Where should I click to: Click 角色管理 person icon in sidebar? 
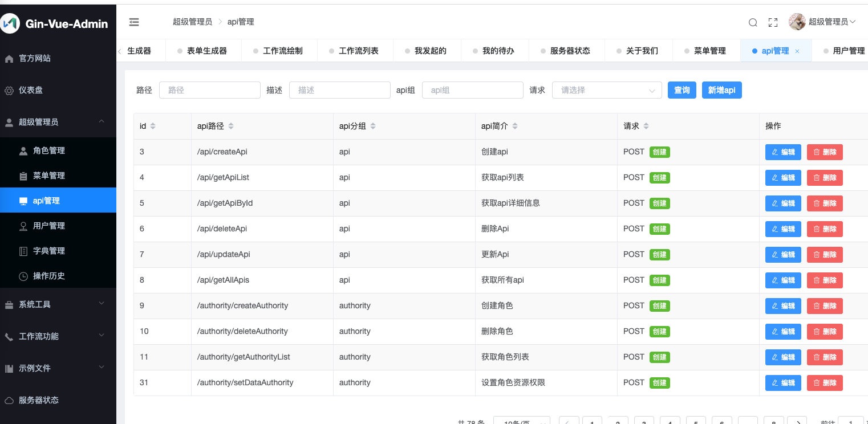pyautogui.click(x=23, y=151)
